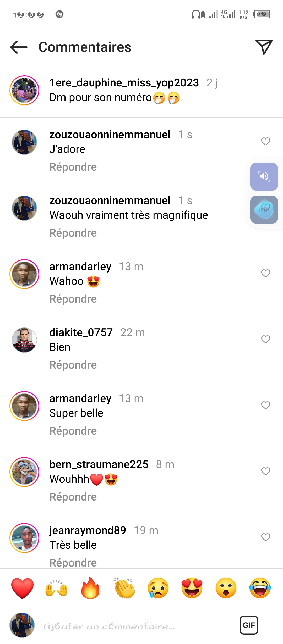Go back using the arrow icon
Image resolution: width=283 pixels, height=644 pixels.
point(19,47)
